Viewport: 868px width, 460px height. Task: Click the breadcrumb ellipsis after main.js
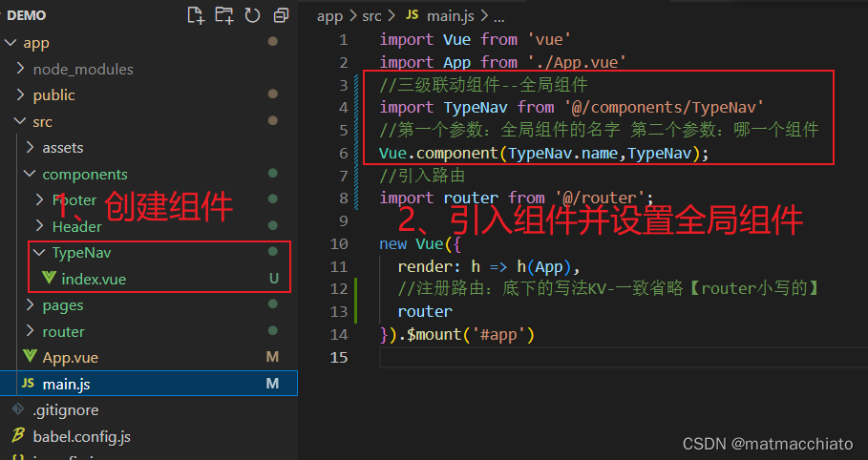tap(499, 17)
